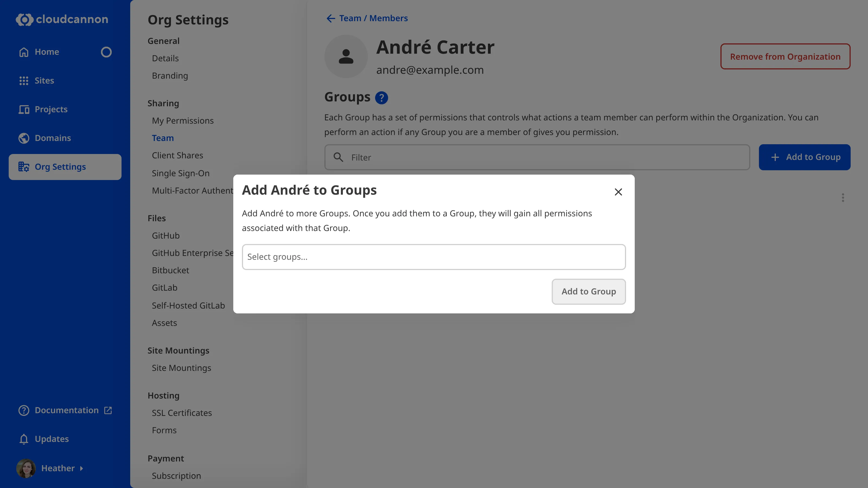
Task: Select Org Settings in the sidebar
Action: coord(65,167)
